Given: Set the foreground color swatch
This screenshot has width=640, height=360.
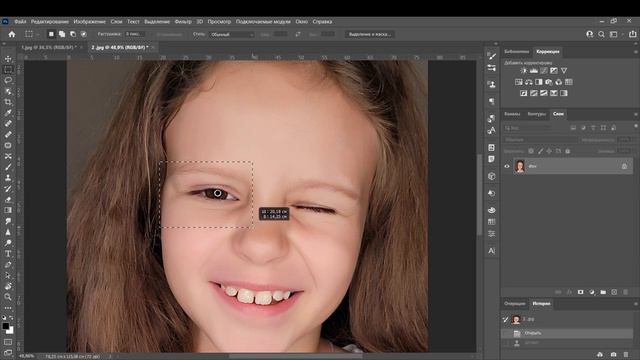Looking at the screenshot, I should (5, 326).
